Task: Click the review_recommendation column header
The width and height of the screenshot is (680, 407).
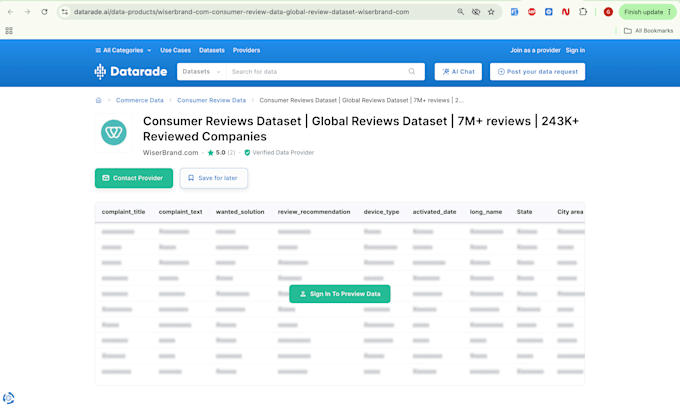Action: tap(314, 212)
